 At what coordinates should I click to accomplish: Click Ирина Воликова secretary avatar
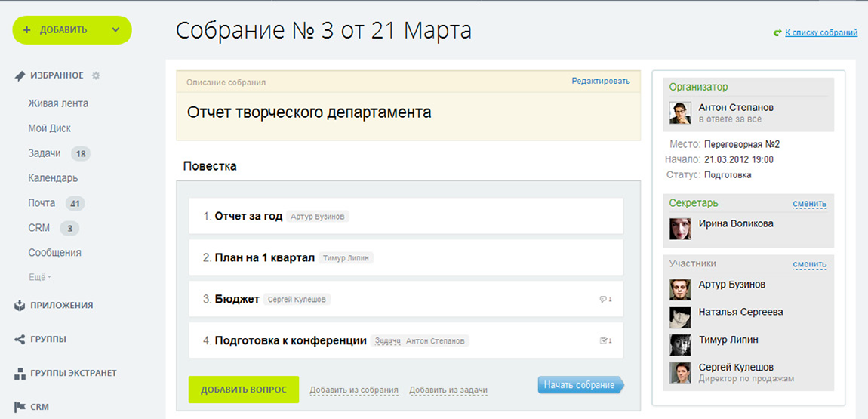pos(680,229)
